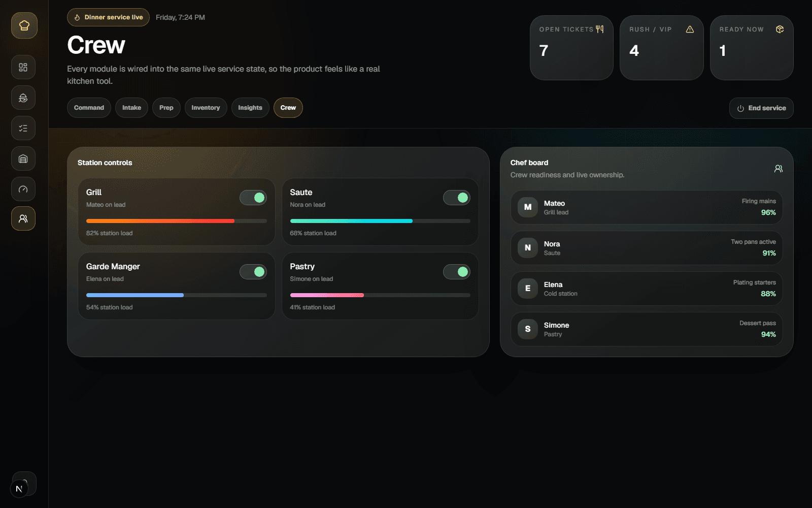Viewport: 812px width, 508px height.
Task: Toggle the Garde Manger station switch
Action: click(253, 272)
